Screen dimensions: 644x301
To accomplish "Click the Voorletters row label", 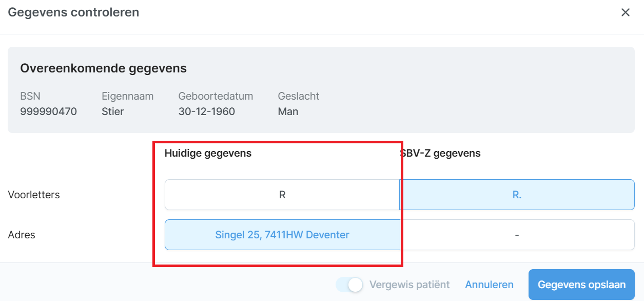I will (34, 195).
